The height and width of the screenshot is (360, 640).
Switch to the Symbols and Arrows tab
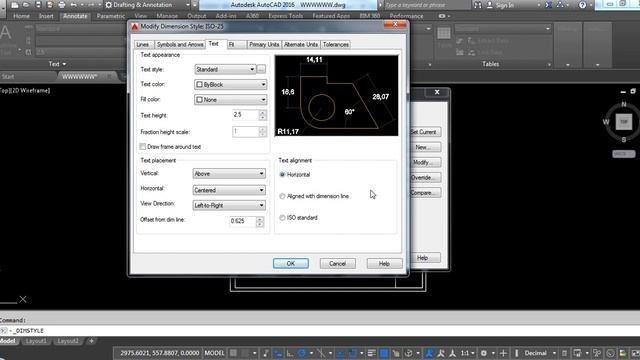[180, 44]
